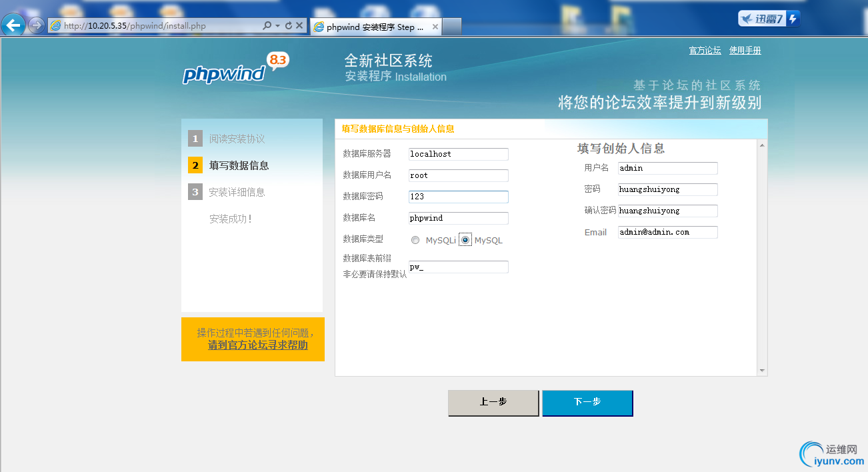The image size is (868, 472).
Task: Click the search magnifier in address bar
Action: (267, 26)
